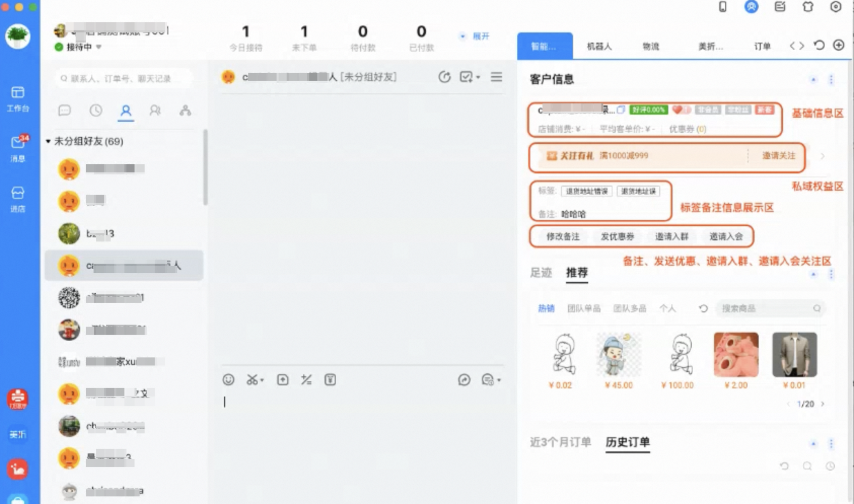Click the 邀请入会 button

click(x=726, y=236)
